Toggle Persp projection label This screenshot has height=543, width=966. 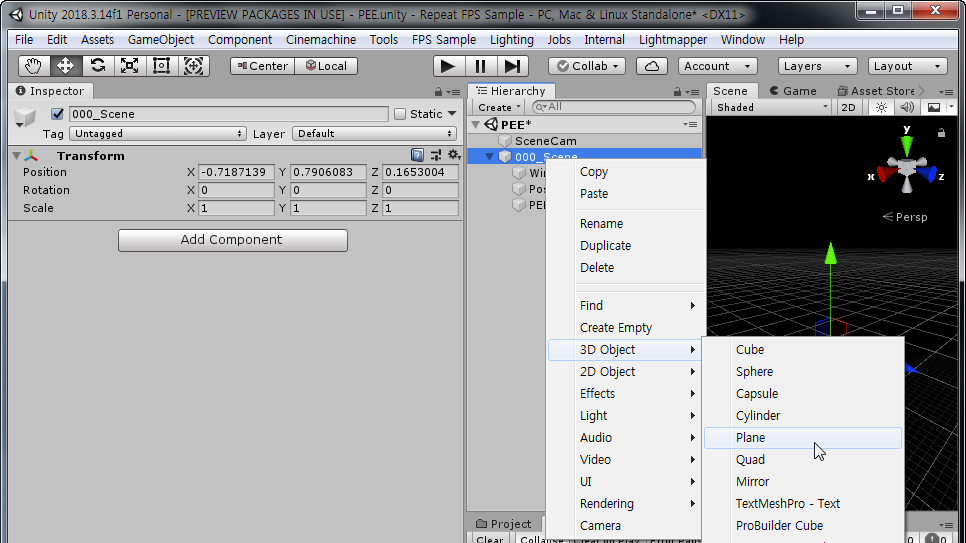pyautogui.click(x=905, y=217)
